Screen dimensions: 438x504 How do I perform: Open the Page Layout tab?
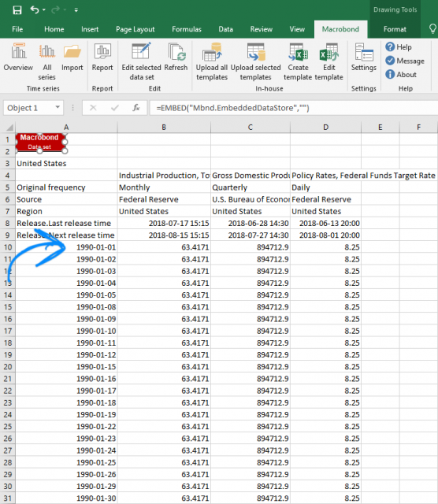(135, 29)
